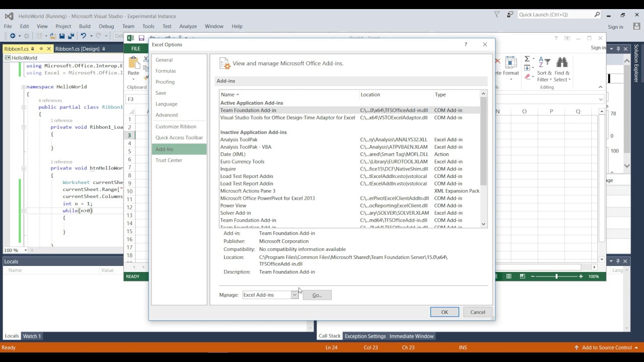Click the Page Break Preview icon in Excel status bar

(x=522, y=277)
